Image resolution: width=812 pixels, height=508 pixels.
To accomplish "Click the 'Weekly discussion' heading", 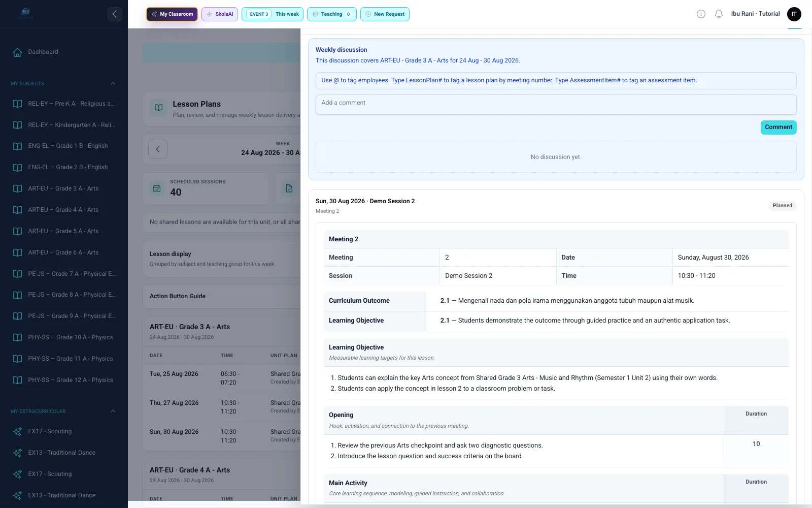I will (341, 50).
